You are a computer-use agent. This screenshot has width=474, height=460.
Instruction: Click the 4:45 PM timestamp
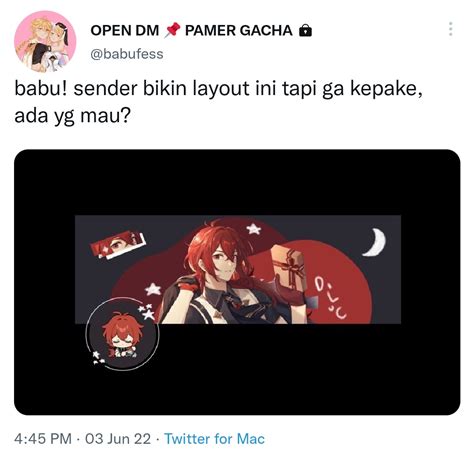click(43, 439)
